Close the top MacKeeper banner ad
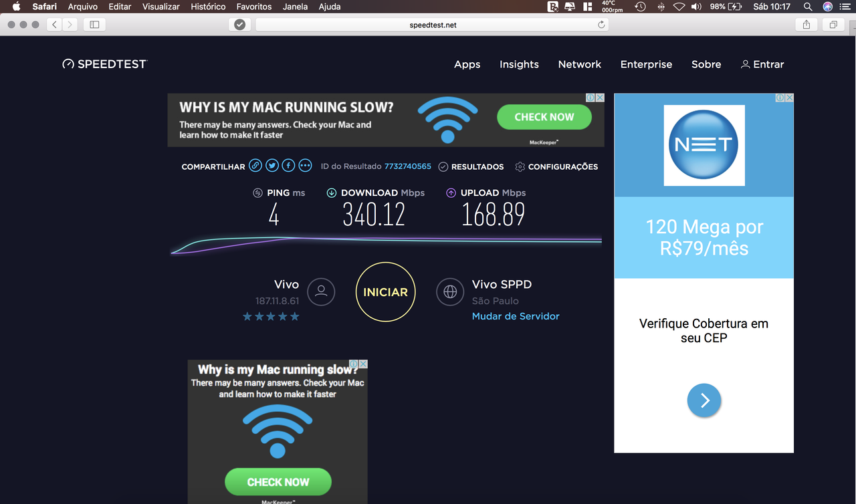This screenshot has width=856, height=504. pyautogui.click(x=600, y=98)
